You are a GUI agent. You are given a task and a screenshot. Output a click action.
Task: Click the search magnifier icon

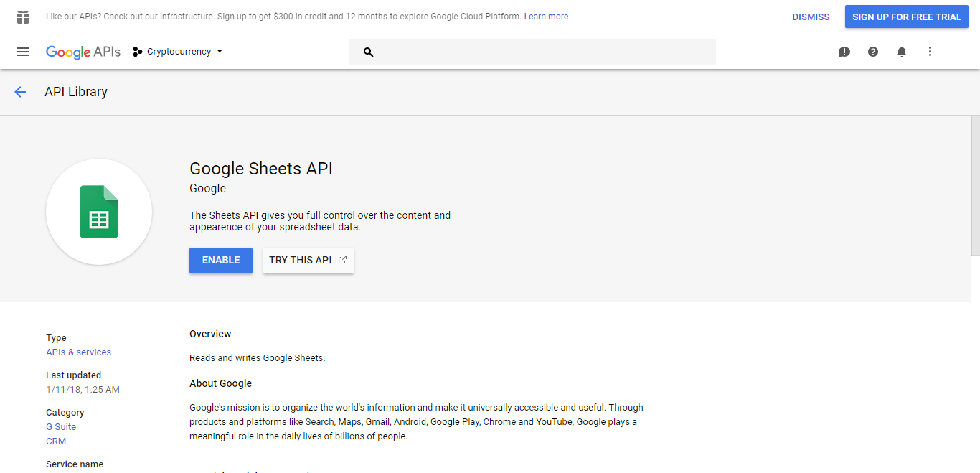[x=368, y=52]
